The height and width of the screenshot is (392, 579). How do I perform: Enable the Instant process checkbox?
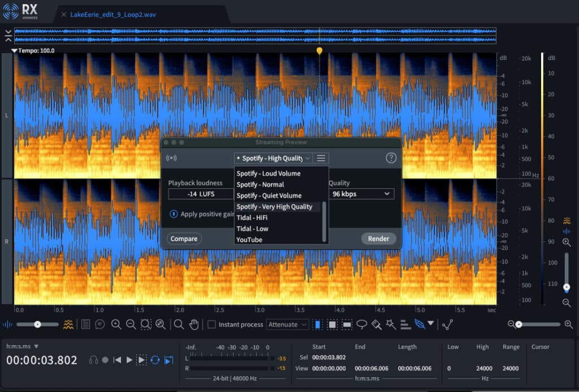[211, 325]
